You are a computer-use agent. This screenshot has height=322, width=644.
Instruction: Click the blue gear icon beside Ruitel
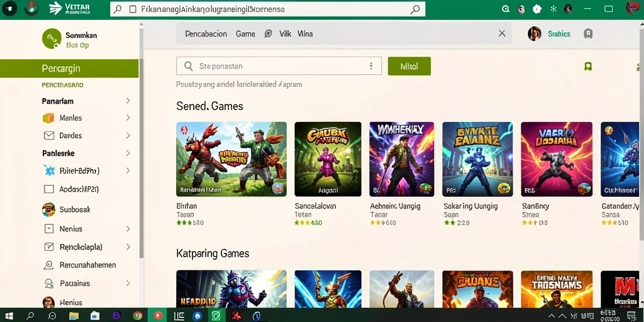(x=49, y=170)
